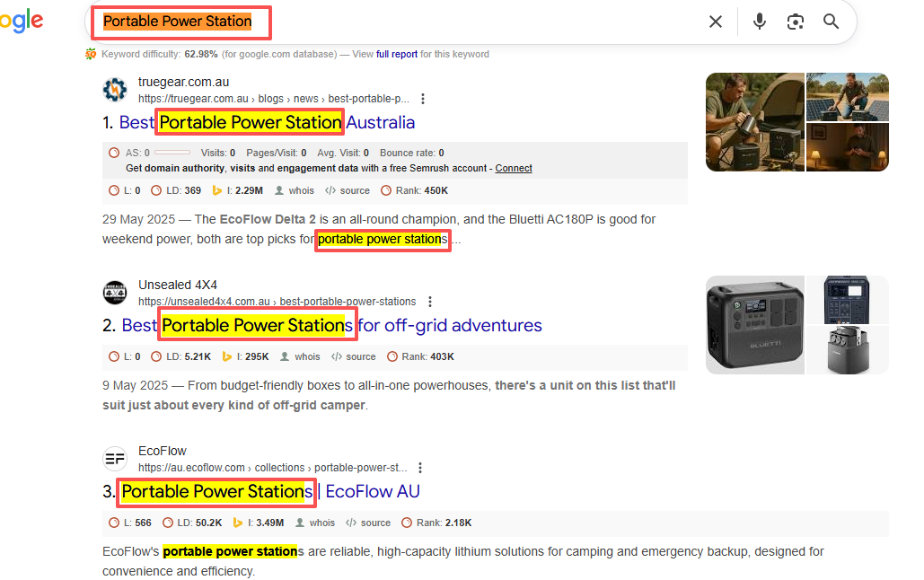Screen dimensions: 924x580
Task: Open "Best Portable Power Station Australia" result
Action: (267, 122)
